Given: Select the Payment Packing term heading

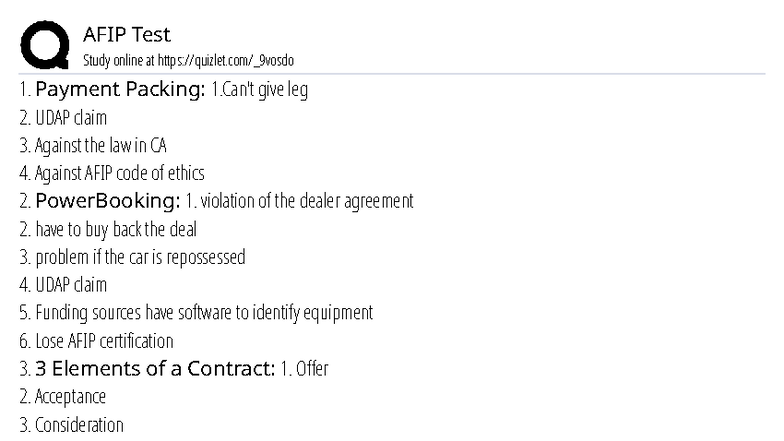Looking at the screenshot, I should [120, 89].
